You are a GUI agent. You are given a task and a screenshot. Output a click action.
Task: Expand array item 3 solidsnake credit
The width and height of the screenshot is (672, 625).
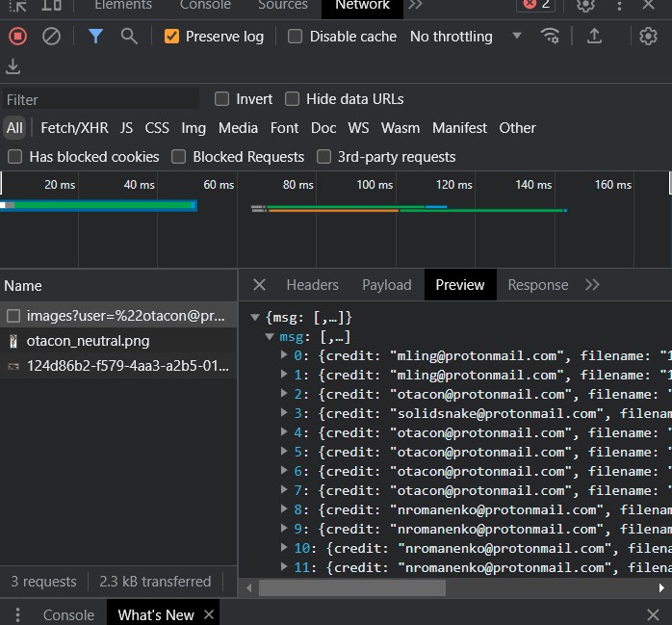pyautogui.click(x=284, y=412)
